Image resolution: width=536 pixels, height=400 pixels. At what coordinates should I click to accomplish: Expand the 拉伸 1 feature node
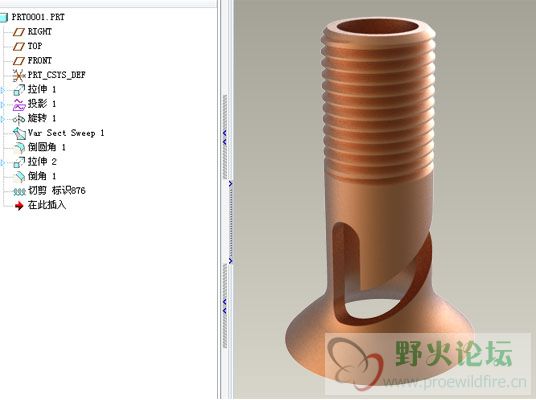click(x=3, y=90)
